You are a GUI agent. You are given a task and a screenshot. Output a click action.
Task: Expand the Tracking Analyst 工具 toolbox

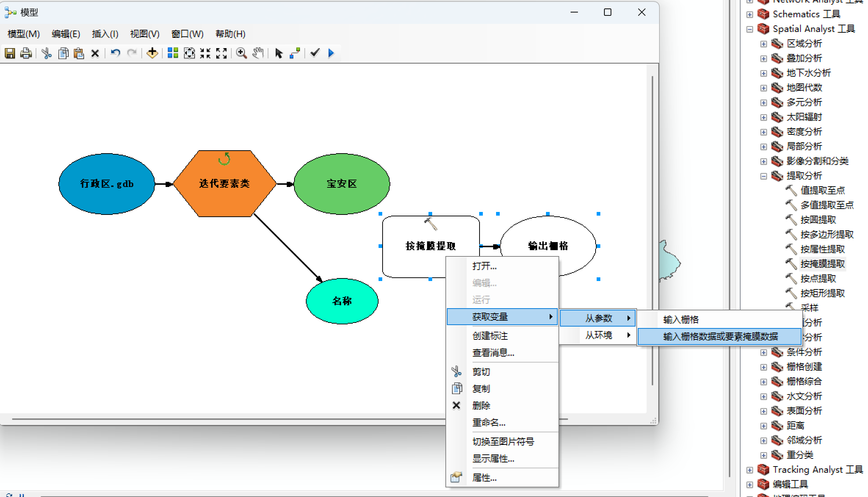[x=750, y=470]
